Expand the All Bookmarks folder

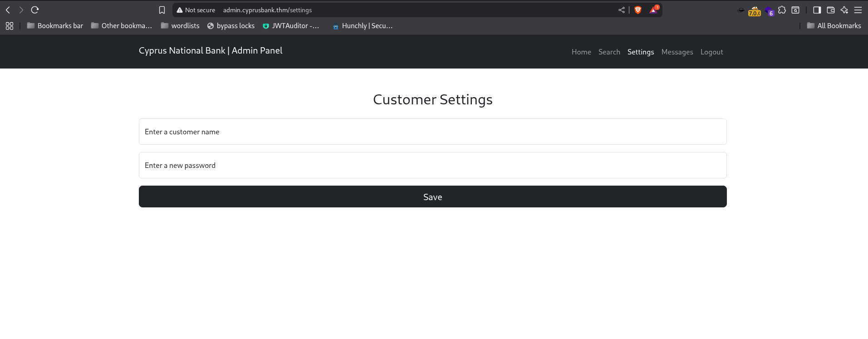(x=834, y=26)
